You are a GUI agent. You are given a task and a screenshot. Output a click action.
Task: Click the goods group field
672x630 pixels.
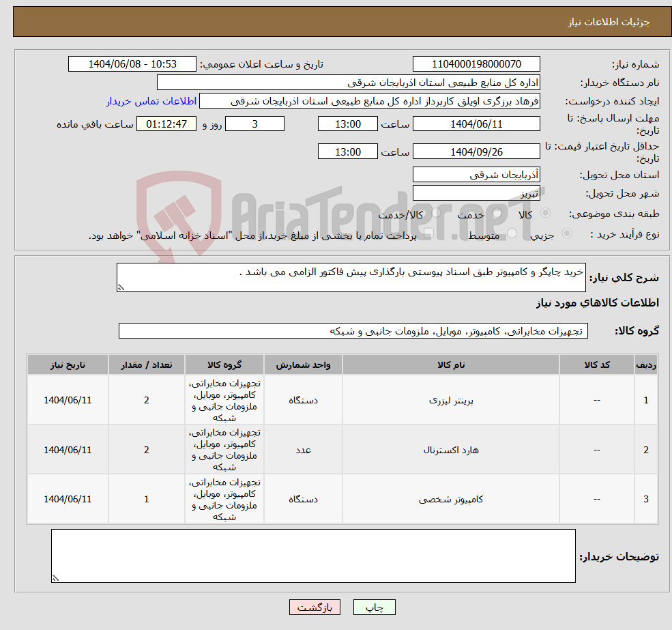tap(353, 330)
